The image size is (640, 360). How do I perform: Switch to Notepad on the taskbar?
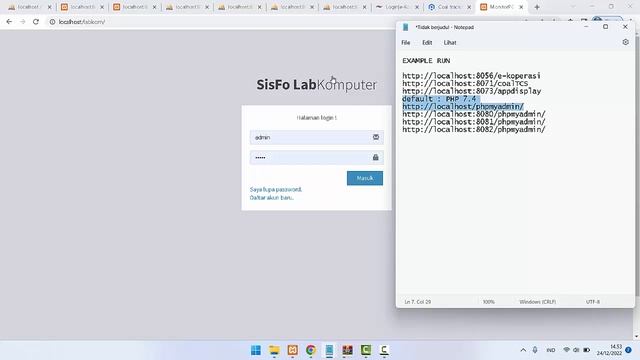tap(329, 350)
